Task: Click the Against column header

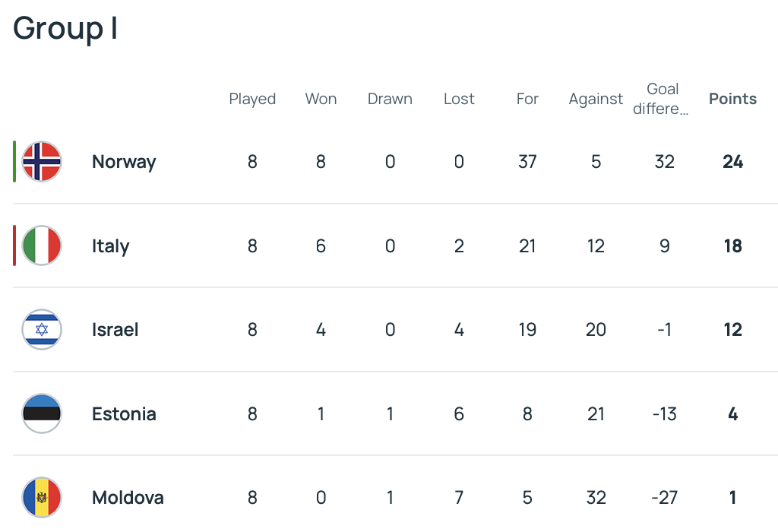Action: (596, 99)
